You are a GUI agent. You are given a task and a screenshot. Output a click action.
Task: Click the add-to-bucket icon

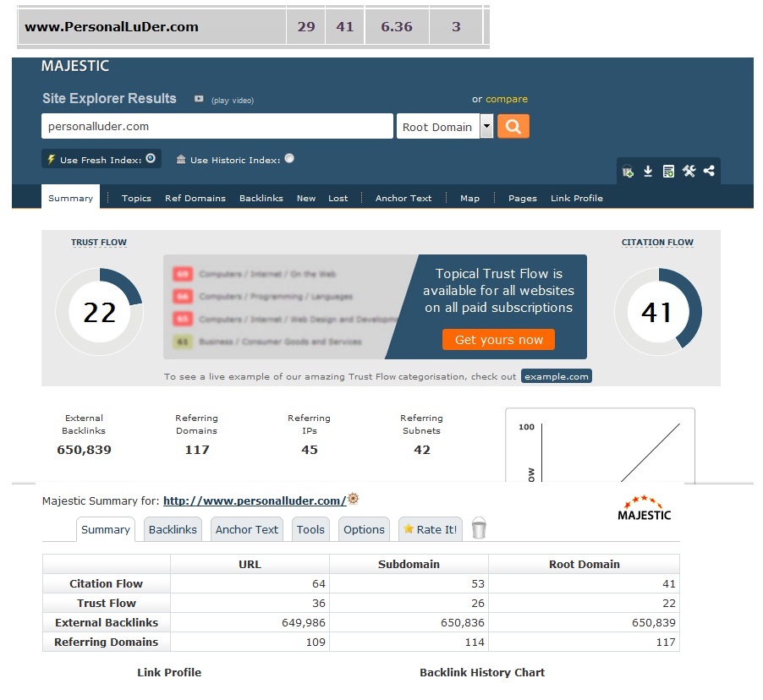click(628, 172)
